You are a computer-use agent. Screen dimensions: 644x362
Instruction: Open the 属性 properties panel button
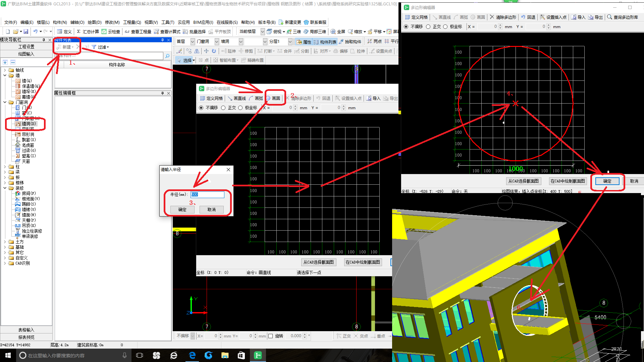point(304,42)
